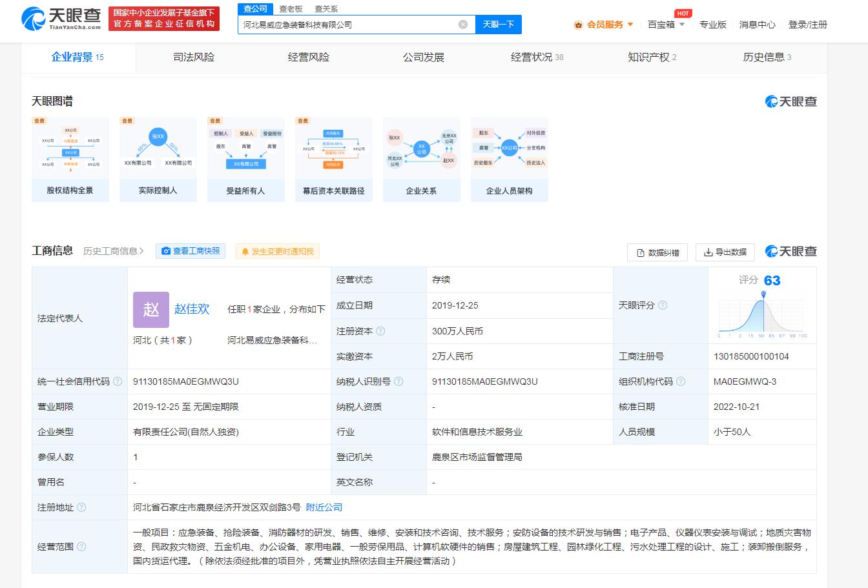Click the help icon next to 组织机构代码

pos(681,381)
